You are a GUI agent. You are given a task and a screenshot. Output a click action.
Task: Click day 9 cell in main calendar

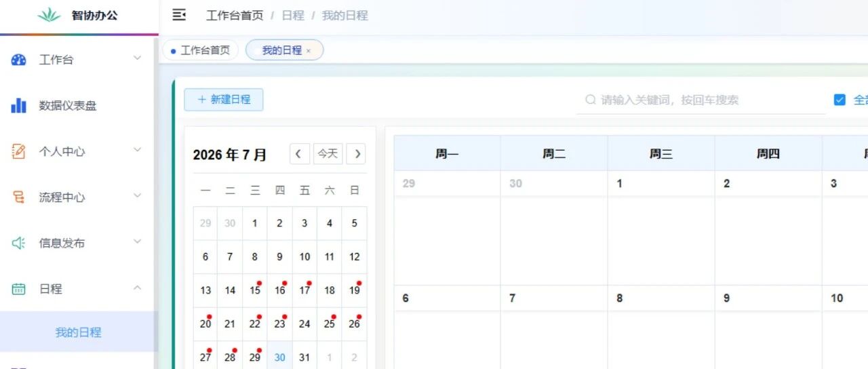pos(768,327)
